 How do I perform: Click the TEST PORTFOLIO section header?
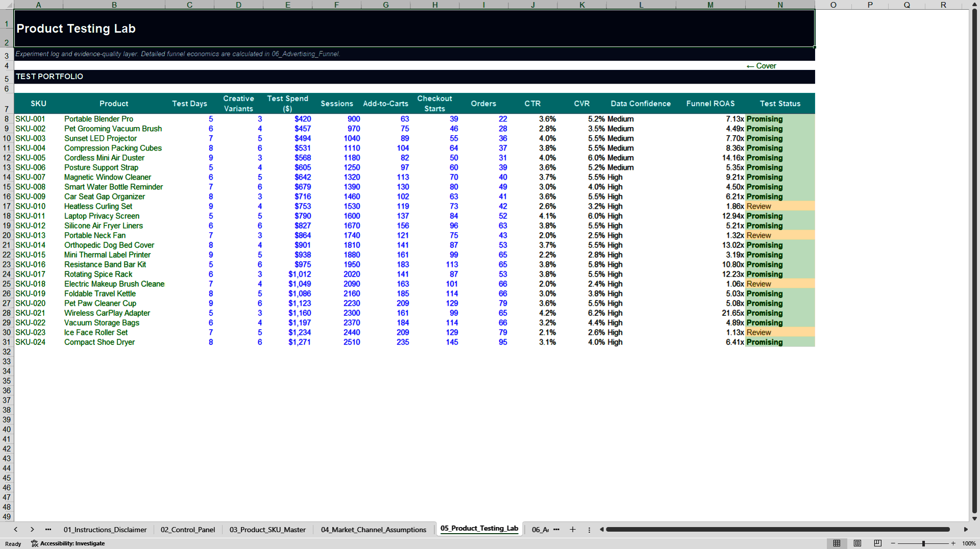(x=414, y=77)
